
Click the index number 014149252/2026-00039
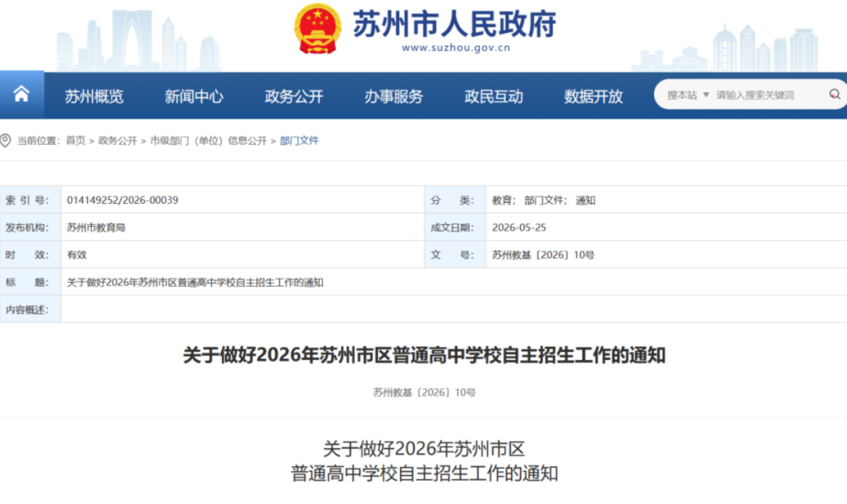(x=122, y=200)
